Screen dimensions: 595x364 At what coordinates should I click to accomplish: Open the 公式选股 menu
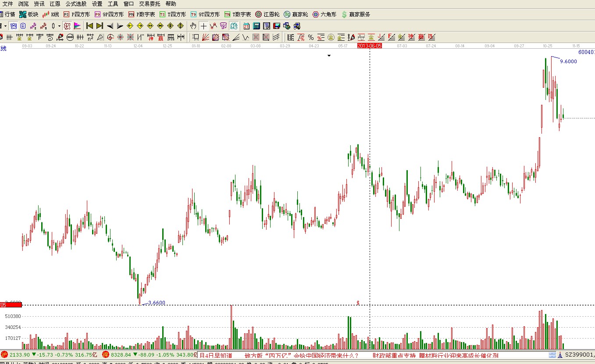76,4
